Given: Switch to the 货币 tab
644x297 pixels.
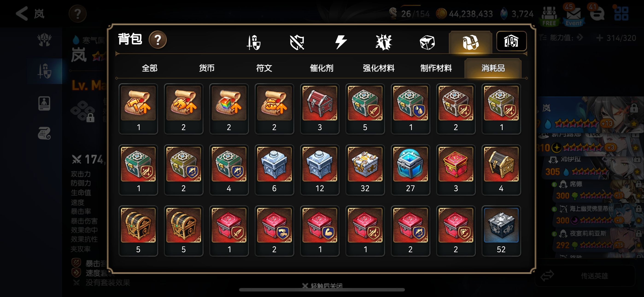Looking at the screenshot, I should [x=207, y=68].
